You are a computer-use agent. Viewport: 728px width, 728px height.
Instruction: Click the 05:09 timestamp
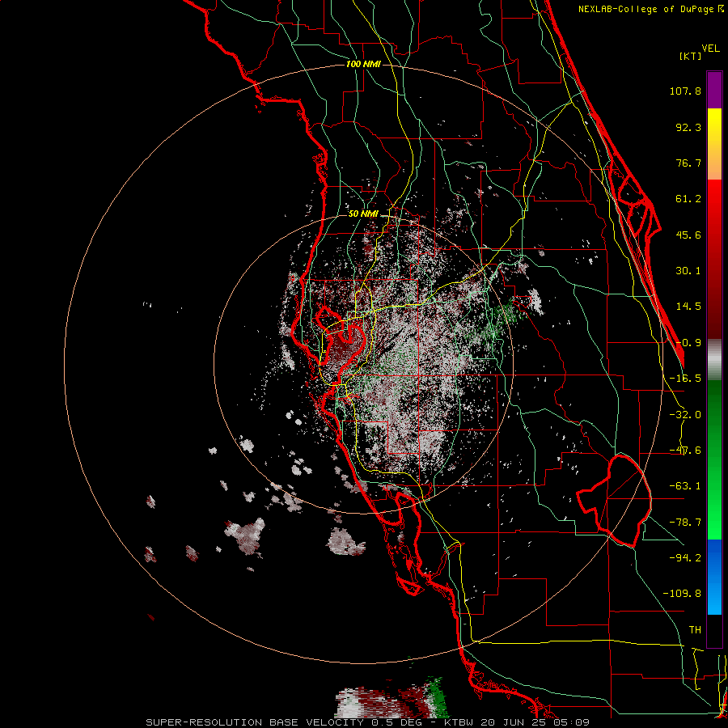[572, 722]
